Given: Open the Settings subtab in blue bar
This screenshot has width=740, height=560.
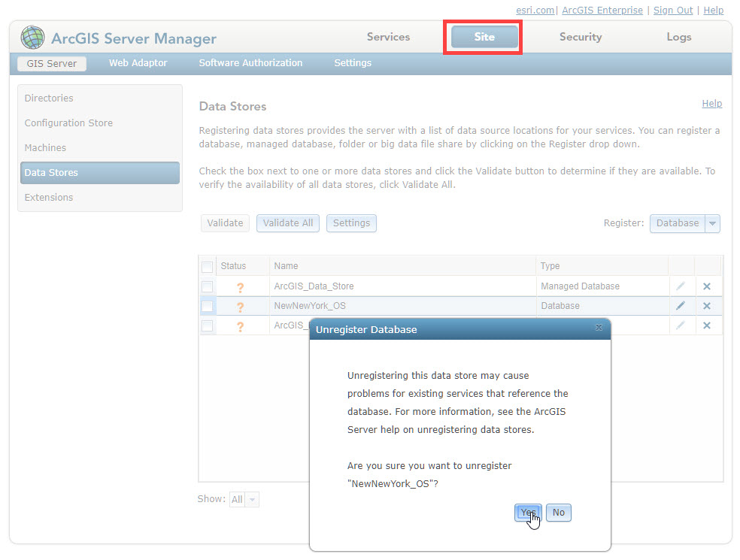Looking at the screenshot, I should [x=353, y=62].
